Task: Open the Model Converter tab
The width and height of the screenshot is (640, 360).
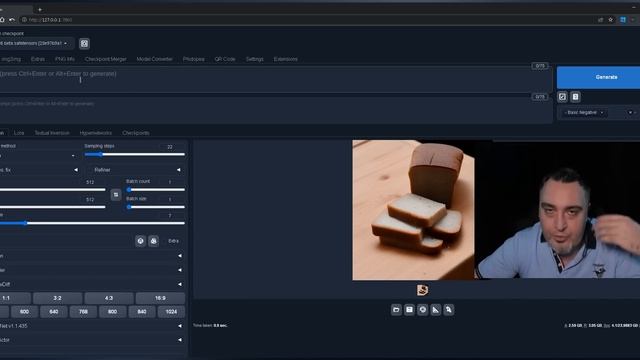Action: coord(155,59)
